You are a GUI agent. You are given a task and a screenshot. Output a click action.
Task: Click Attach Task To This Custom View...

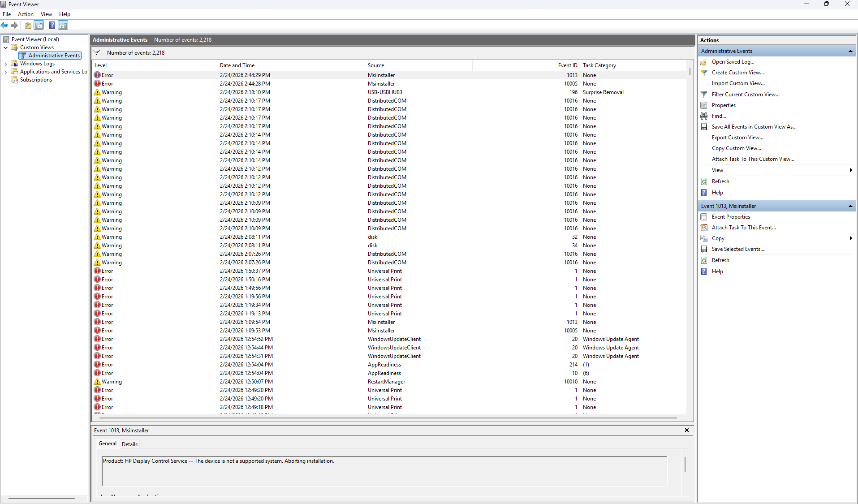(753, 159)
